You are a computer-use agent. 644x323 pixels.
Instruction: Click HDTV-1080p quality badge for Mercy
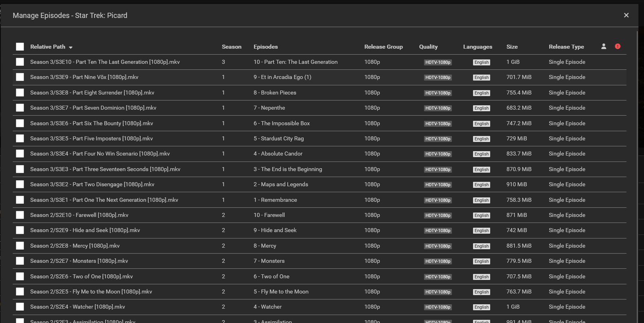pos(438,246)
